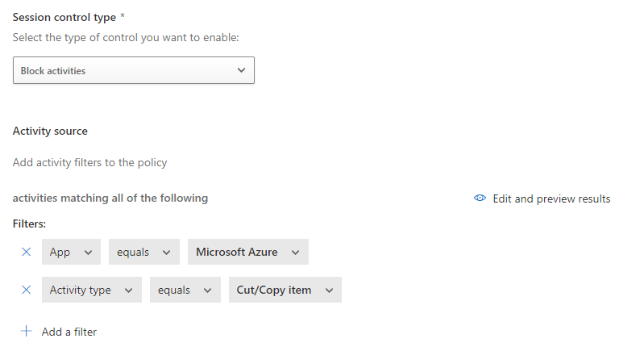Click chevron arrow in Block activities box
The width and height of the screenshot is (644, 351).
pyautogui.click(x=241, y=70)
